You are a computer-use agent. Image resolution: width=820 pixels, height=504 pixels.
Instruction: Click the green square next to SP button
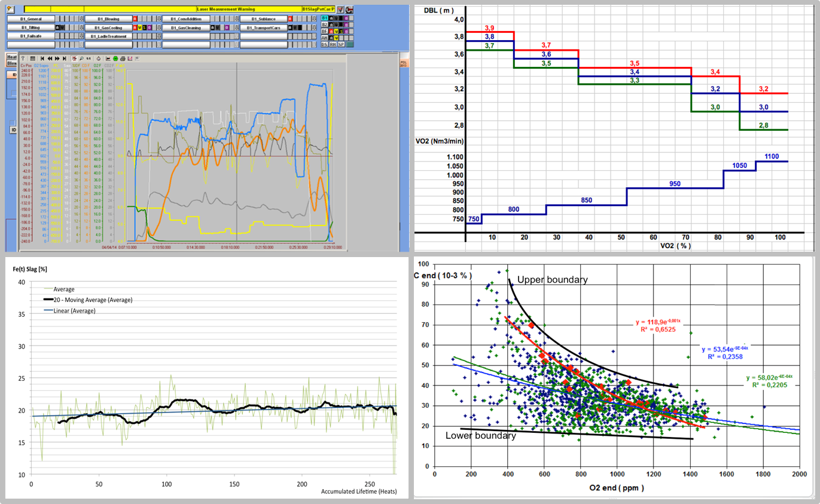click(349, 44)
